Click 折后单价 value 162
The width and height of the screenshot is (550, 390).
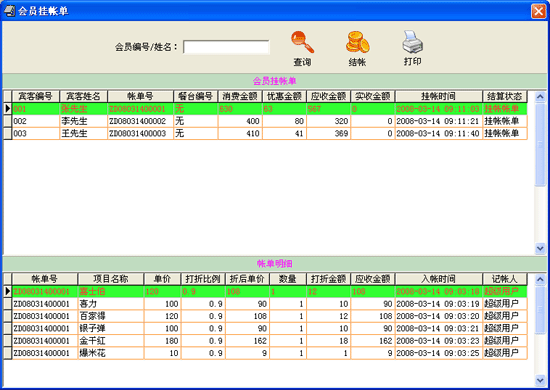click(x=260, y=341)
